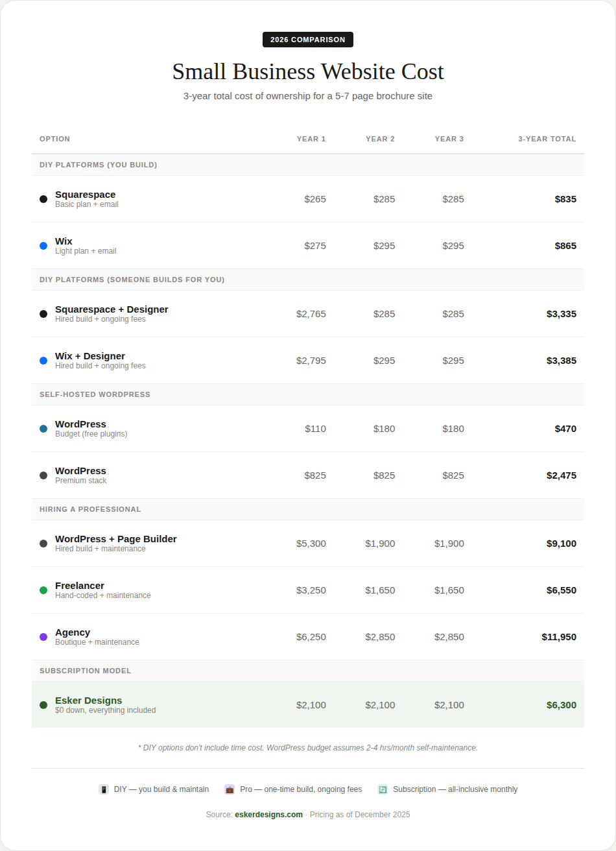Click the 2026 COMPARISON badge
This screenshot has height=851, width=616.
[307, 40]
